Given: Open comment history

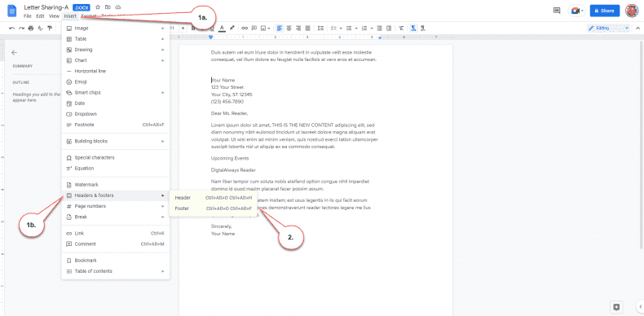Looking at the screenshot, I should [x=557, y=11].
